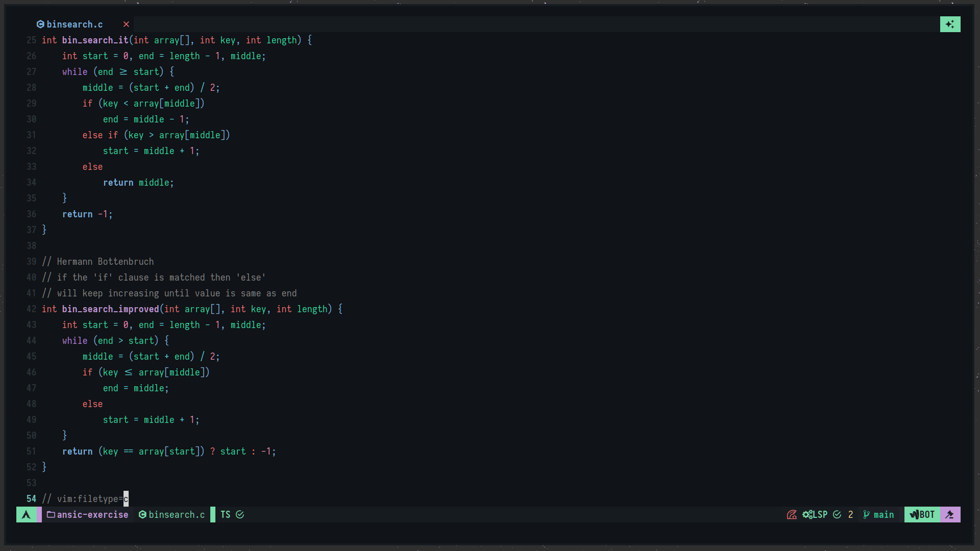Click line number 54 in the gutter
This screenshot has width=980, height=551.
31,498
